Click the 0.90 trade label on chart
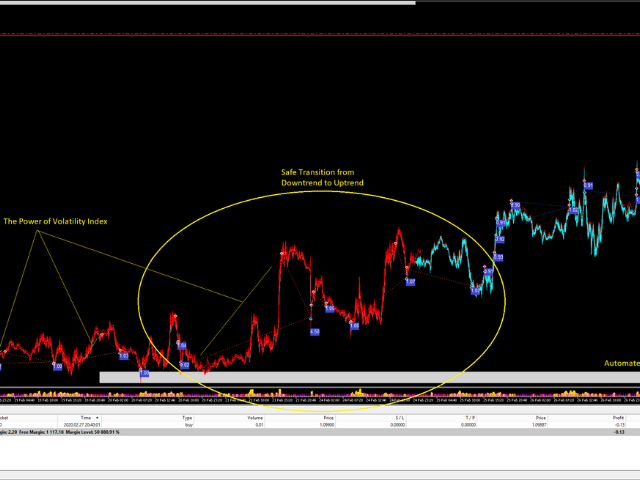 tap(516, 205)
